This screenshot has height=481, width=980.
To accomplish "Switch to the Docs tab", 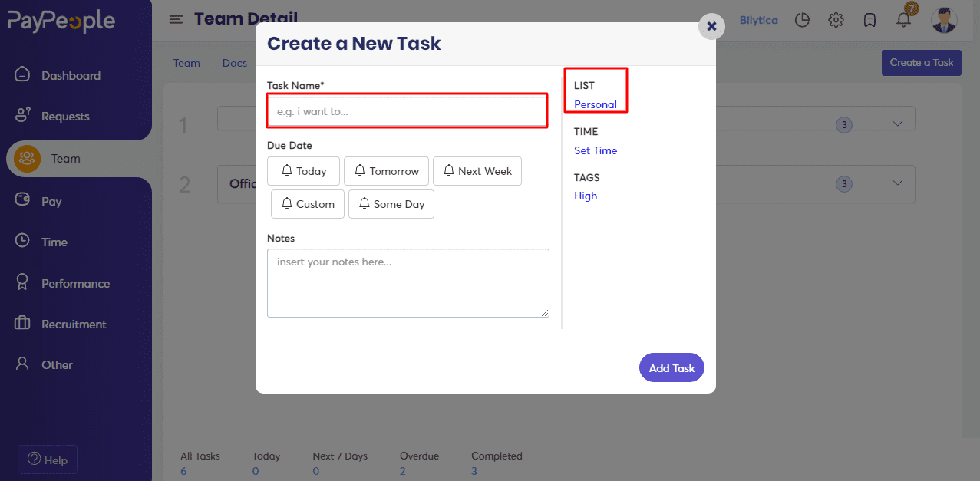I will point(235,63).
